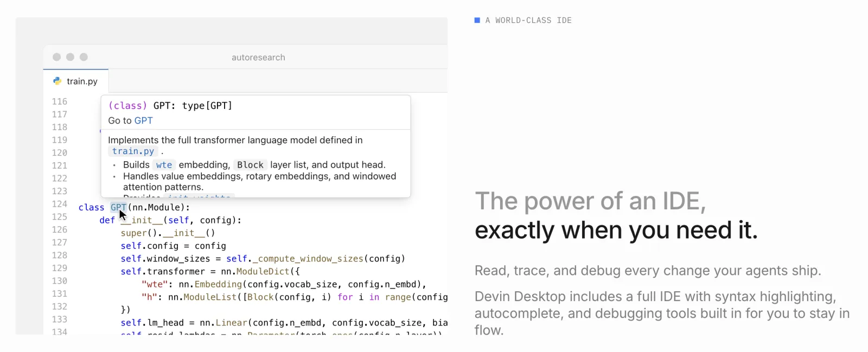868x352 pixels.
Task: Click the middle gray window control dot
Action: [70, 57]
